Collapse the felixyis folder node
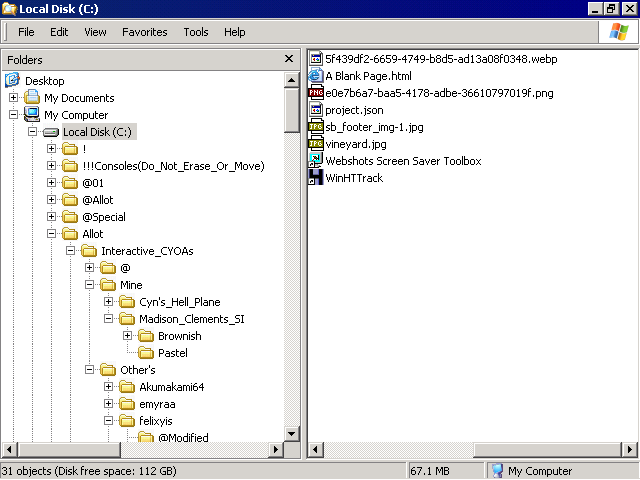This screenshot has width=640, height=480. pyautogui.click(x=108, y=420)
